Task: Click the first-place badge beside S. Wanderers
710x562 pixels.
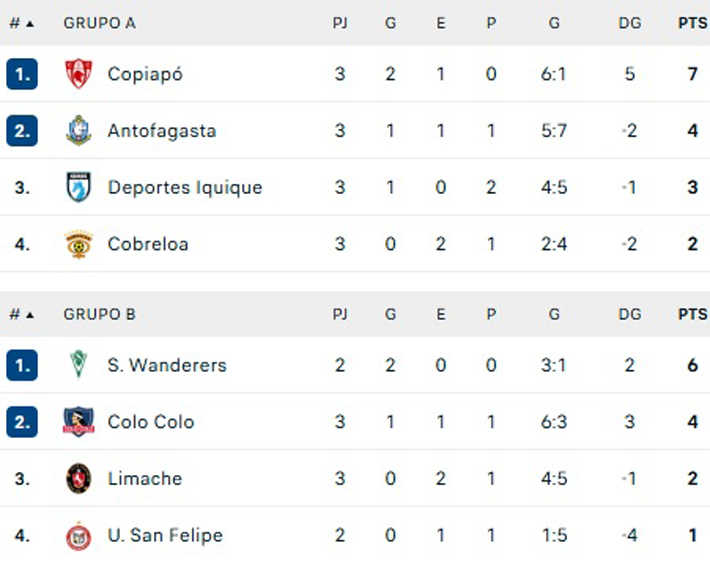Action: [x=22, y=365]
